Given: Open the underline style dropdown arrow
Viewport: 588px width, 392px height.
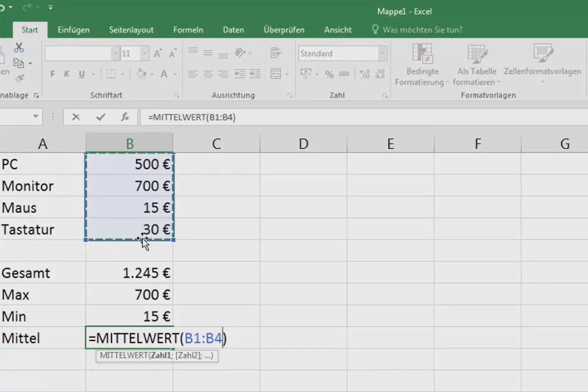Looking at the screenshot, I should [x=93, y=74].
